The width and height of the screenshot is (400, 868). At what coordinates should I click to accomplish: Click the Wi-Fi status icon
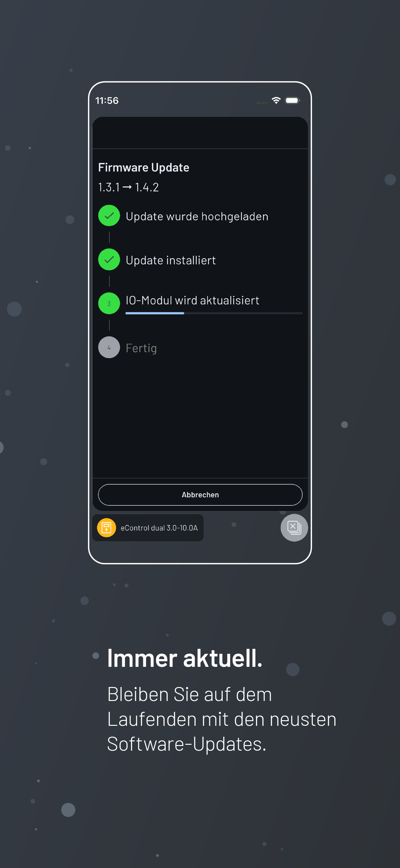276,100
